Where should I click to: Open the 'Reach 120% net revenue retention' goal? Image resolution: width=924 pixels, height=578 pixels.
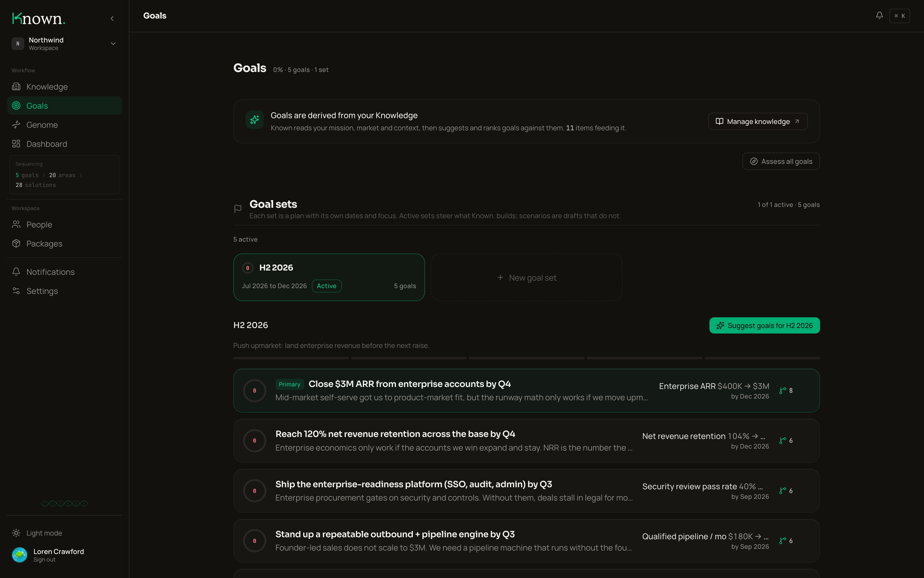point(526,441)
